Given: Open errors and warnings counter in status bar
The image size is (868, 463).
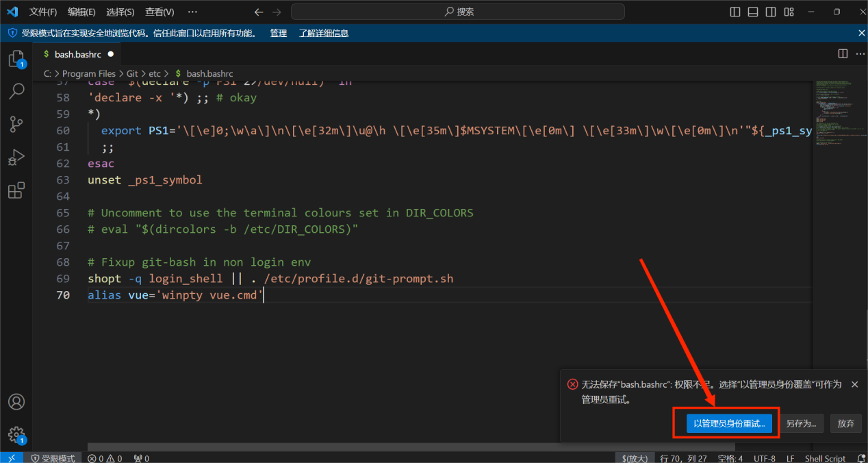Looking at the screenshot, I should (105, 458).
